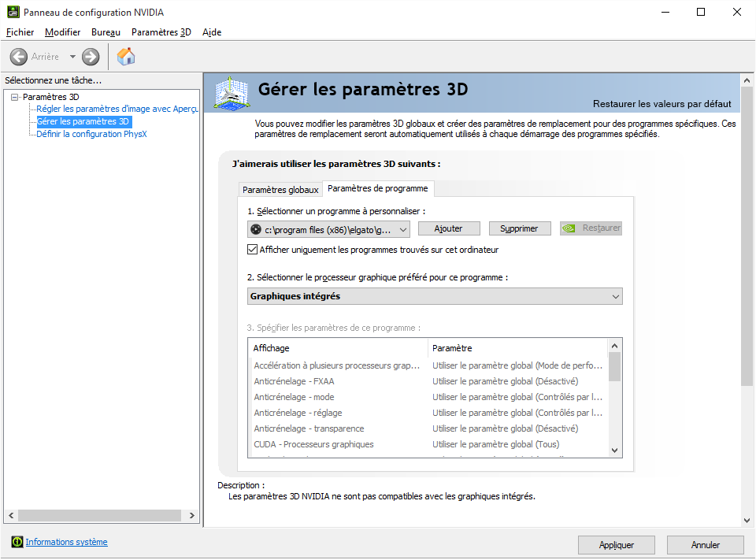Select 'Régler les paramètres d'image avec Aperçu'
This screenshot has height=560, width=756.
pos(117,109)
